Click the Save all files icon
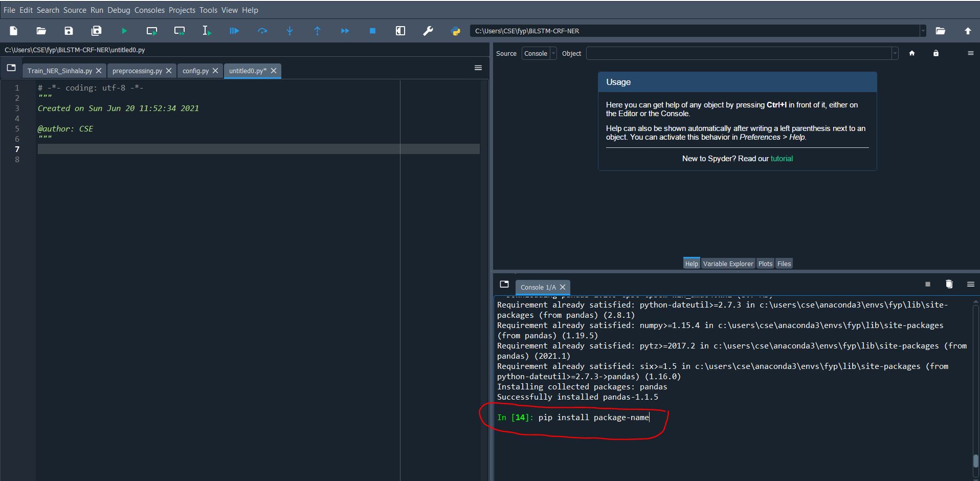980x481 pixels. click(96, 31)
